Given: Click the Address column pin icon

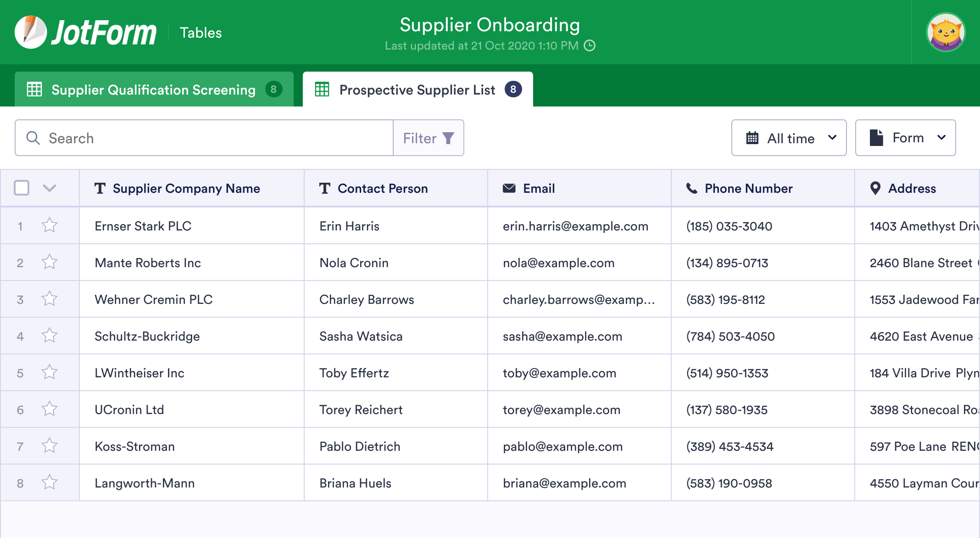Looking at the screenshot, I should (x=875, y=188).
